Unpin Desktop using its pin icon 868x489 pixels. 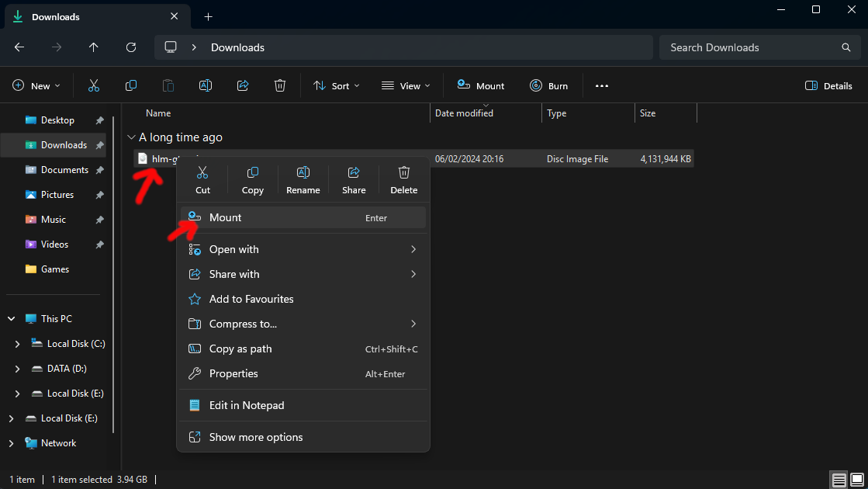tap(99, 120)
